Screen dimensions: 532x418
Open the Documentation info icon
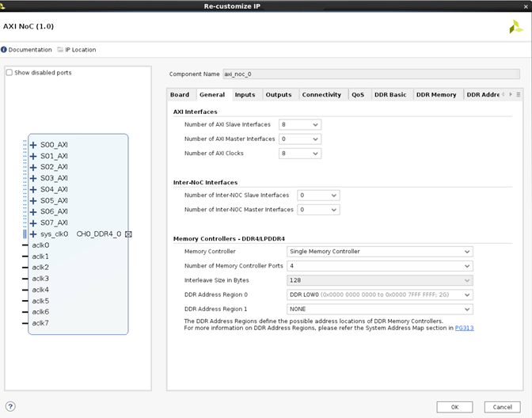[4, 50]
